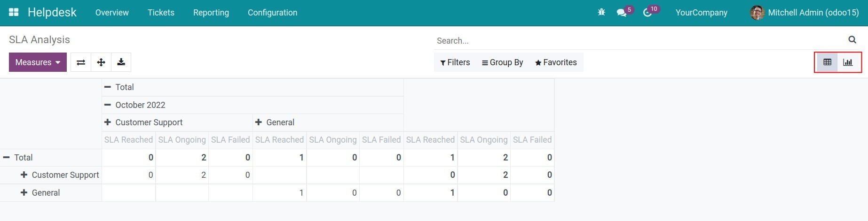This screenshot has width=868, height=221.
Task: Expand the Customer Support row
Action: tap(60, 175)
